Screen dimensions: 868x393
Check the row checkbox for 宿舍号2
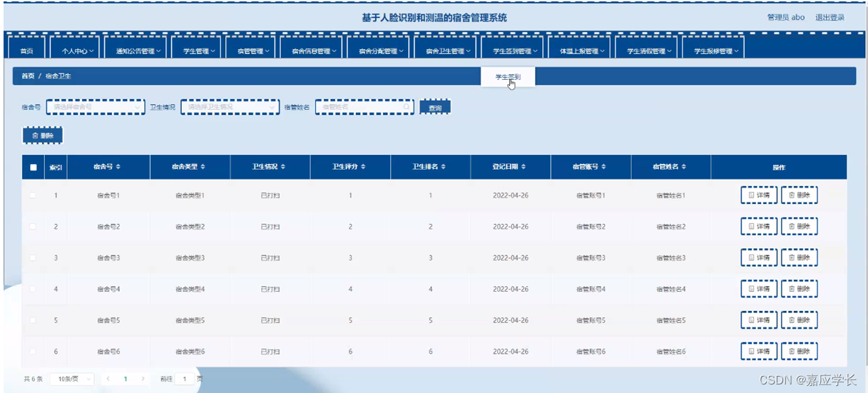33,227
